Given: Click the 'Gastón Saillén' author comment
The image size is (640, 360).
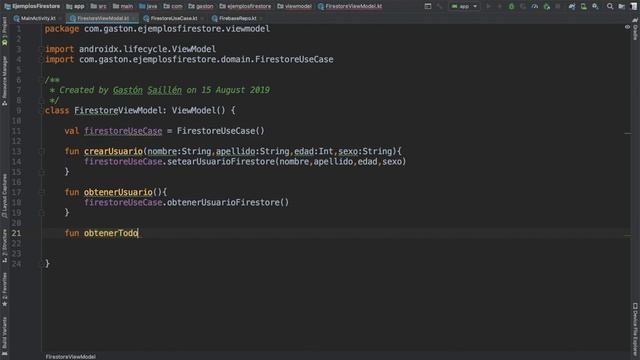Looking at the screenshot, I should (147, 90).
